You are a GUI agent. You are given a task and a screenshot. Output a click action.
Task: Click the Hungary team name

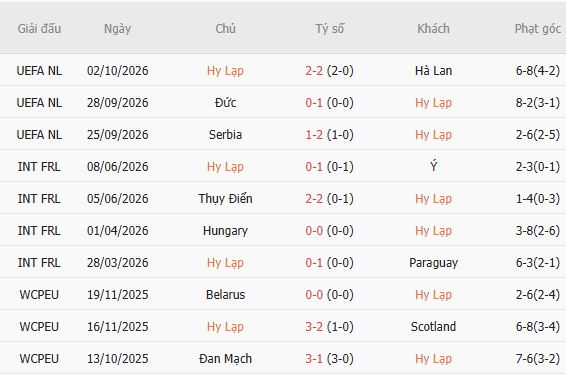(x=225, y=231)
